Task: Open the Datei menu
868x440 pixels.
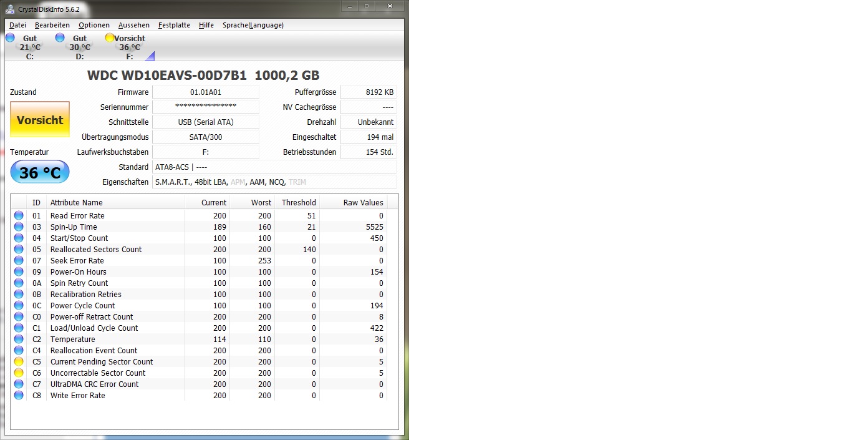Action: pos(17,25)
